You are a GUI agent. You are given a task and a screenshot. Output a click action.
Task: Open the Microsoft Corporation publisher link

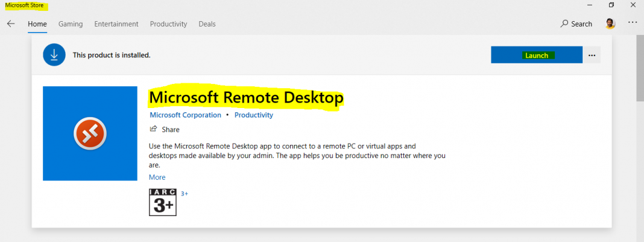tap(185, 115)
